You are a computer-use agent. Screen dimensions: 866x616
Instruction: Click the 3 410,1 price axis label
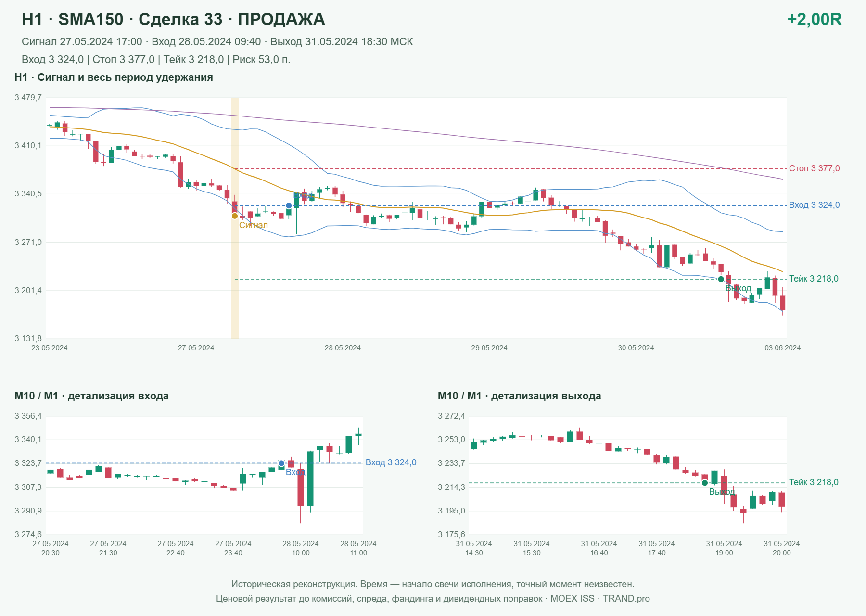(28, 146)
